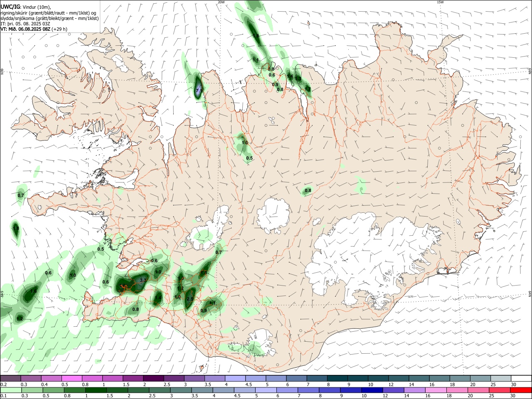This screenshot has height=399, width=532.
Task: Click the '1.7' precipitation value
Action: click(308, 89)
